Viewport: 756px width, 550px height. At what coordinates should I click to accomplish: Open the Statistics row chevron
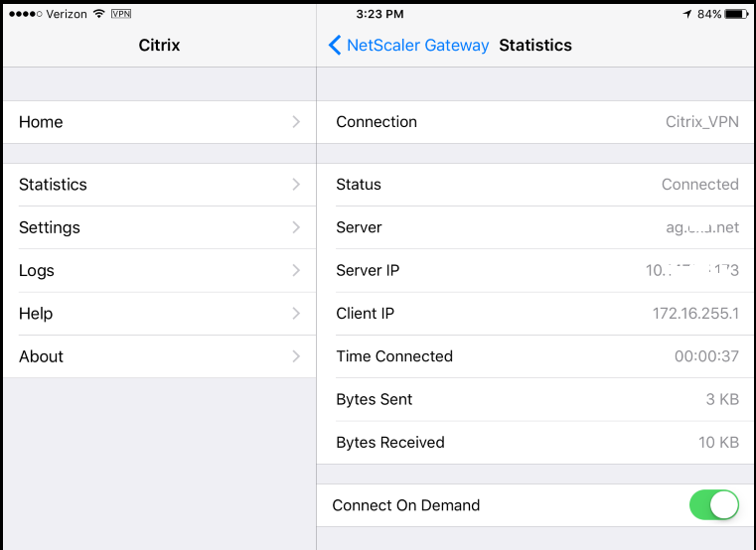click(296, 185)
